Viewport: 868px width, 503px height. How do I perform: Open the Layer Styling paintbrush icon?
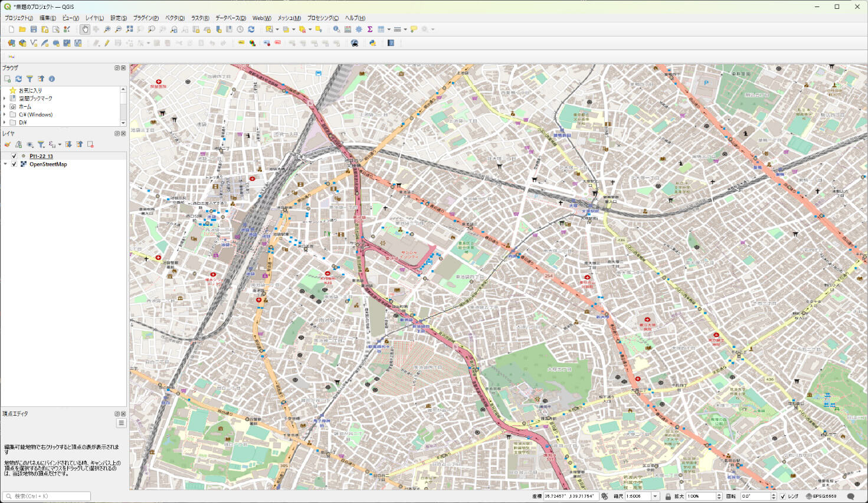click(7, 144)
